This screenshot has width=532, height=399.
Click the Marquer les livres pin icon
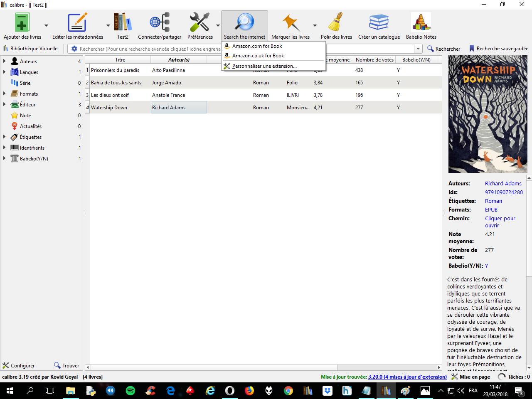point(291,22)
